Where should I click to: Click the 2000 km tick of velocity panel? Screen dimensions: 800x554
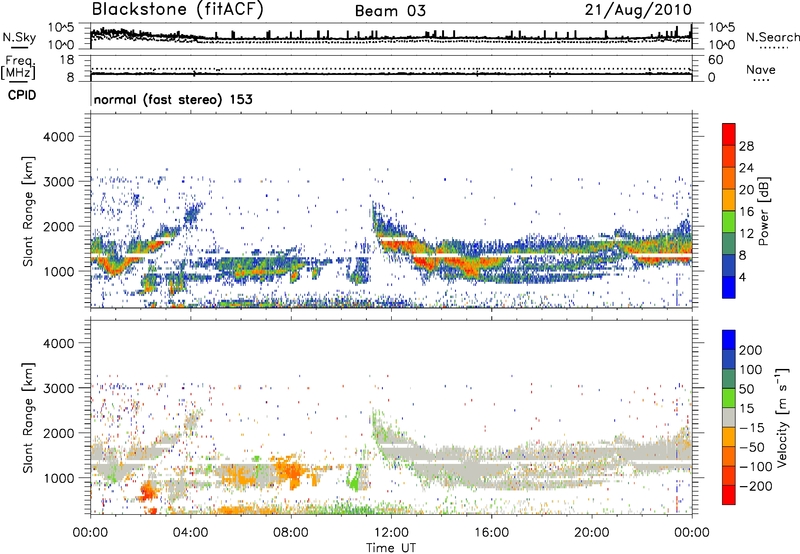58,433
